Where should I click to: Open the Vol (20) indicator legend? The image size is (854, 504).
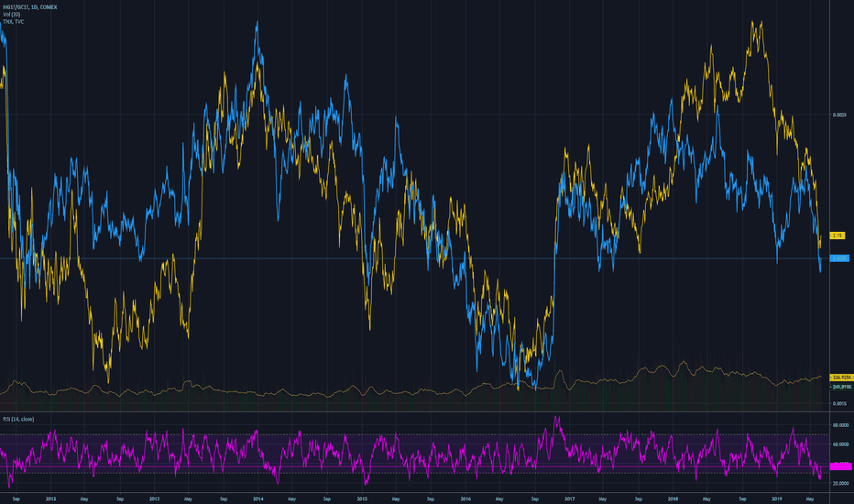pyautogui.click(x=11, y=14)
